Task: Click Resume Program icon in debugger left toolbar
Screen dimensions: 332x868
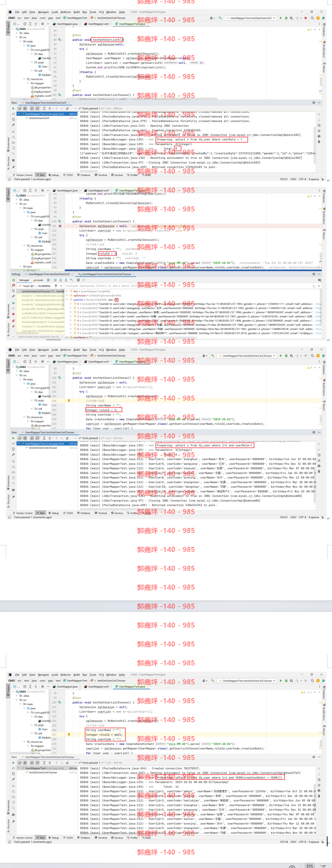Action: click(13, 303)
